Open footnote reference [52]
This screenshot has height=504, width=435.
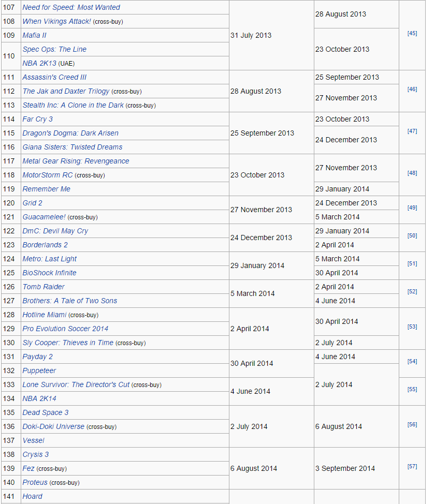click(412, 292)
